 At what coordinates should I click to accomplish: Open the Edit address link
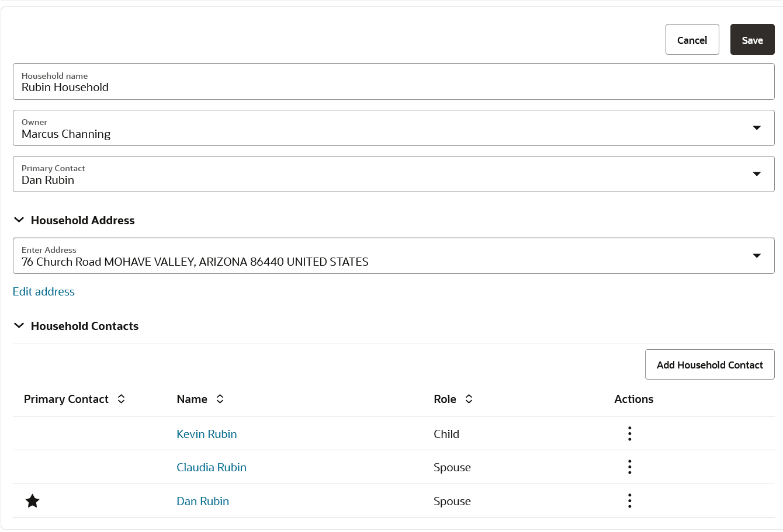pos(43,291)
